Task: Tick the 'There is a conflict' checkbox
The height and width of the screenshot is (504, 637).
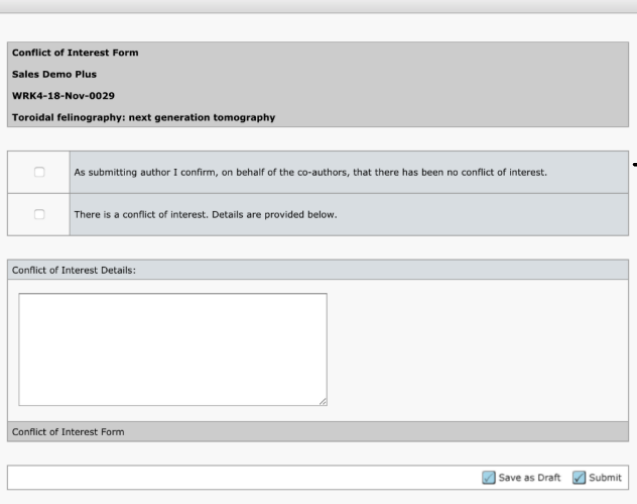Action: tap(39, 214)
